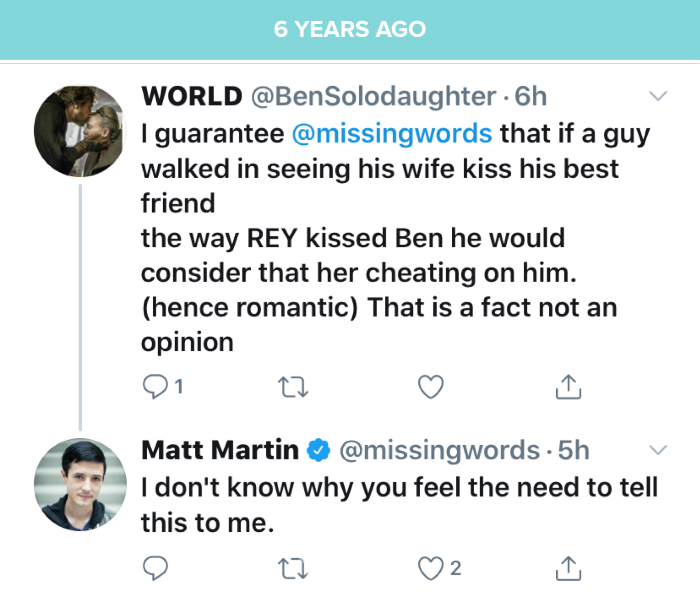The width and height of the screenshot is (700, 597).
Task: Open the dropdown arrow on WORLD's tweet
Action: 658,96
